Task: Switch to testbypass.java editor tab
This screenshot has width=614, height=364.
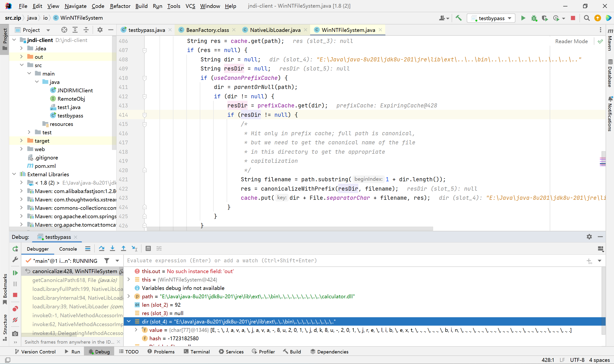Action: tap(147, 30)
